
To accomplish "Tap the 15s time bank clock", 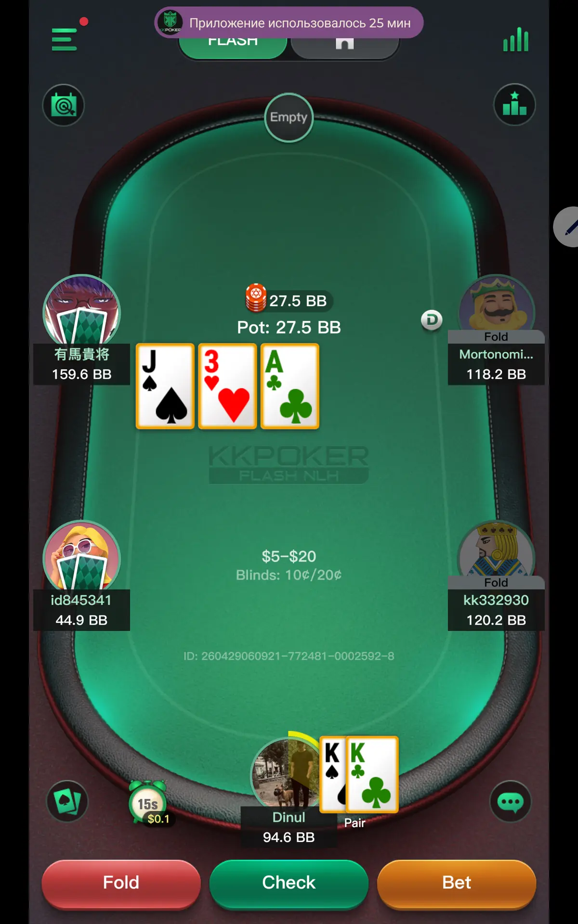I will [148, 803].
